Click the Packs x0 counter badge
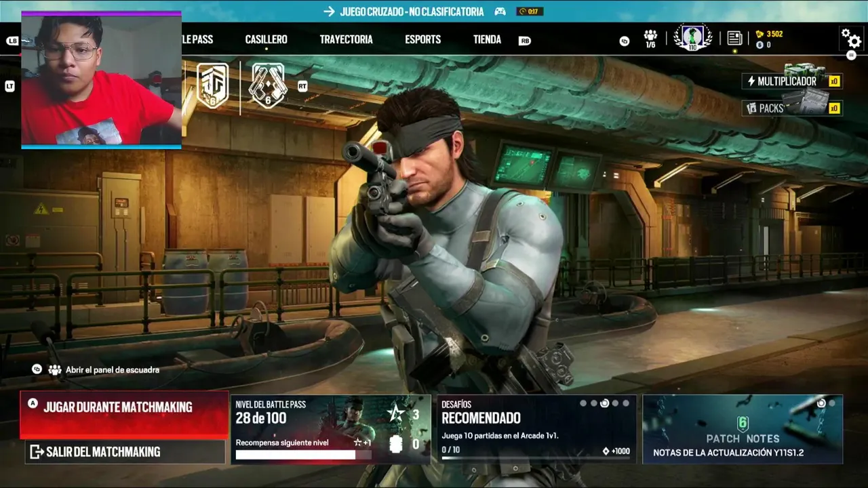Viewport: 868px width, 488px height. coord(834,108)
